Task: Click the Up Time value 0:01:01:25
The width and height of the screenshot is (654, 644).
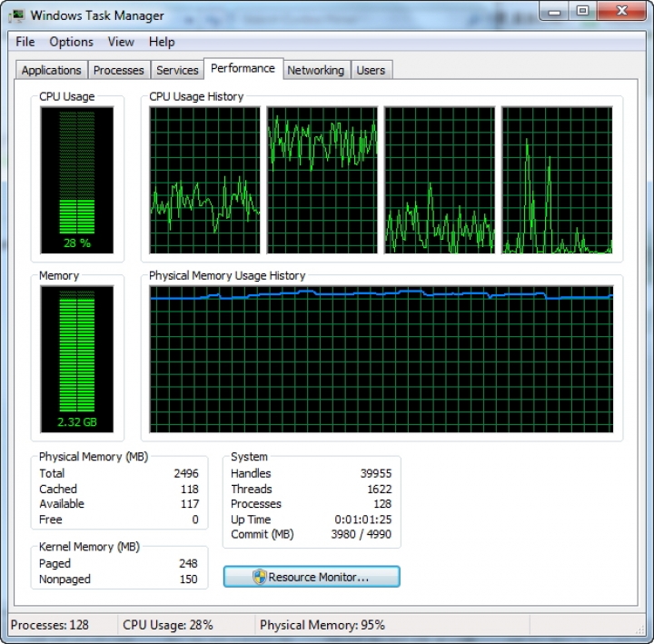Action: click(x=362, y=520)
